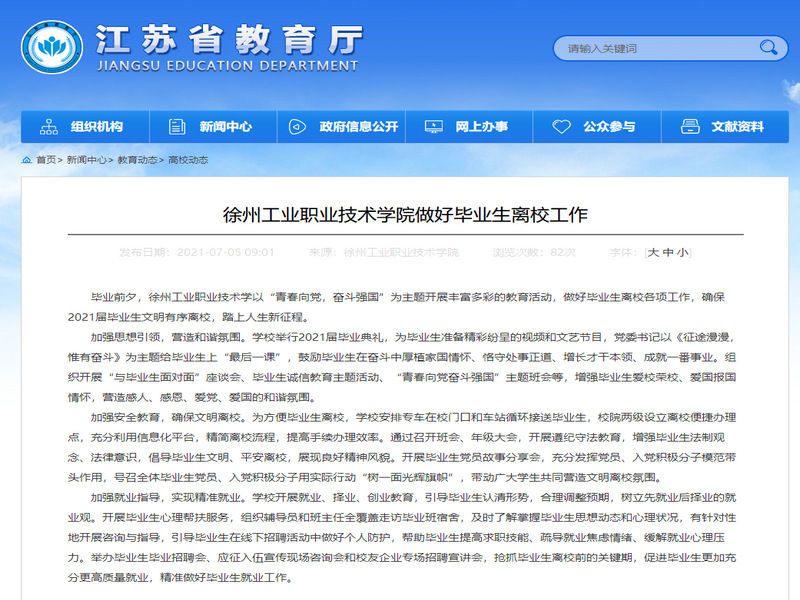Click the 组织机构 org-chart icon
Viewport: 800px width, 600px height.
tap(48, 127)
